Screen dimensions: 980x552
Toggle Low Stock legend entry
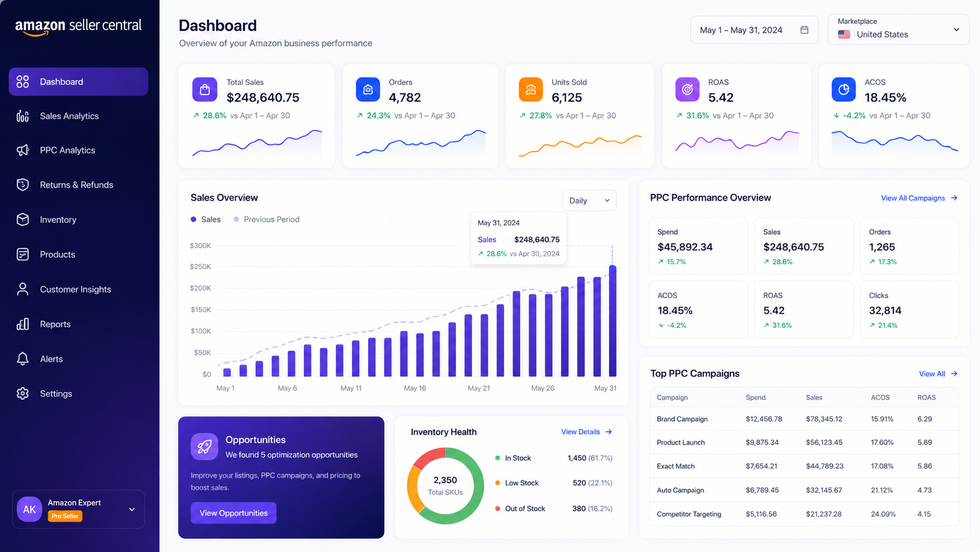point(517,483)
